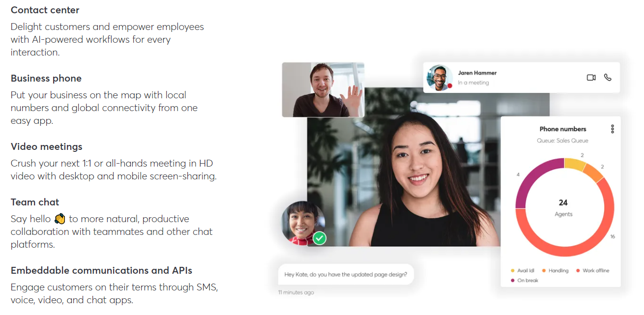The width and height of the screenshot is (644, 315).
Task: Click the 24 Agents center label
Action: click(563, 208)
